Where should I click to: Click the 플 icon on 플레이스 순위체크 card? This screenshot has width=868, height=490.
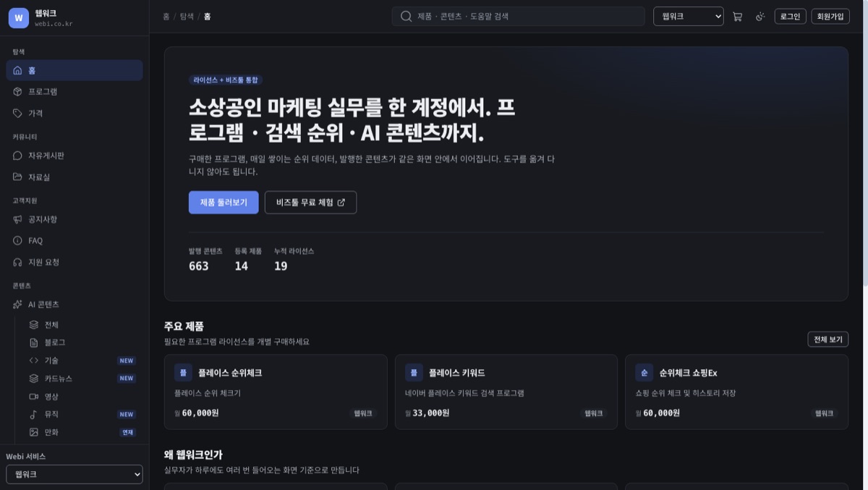[x=183, y=373]
